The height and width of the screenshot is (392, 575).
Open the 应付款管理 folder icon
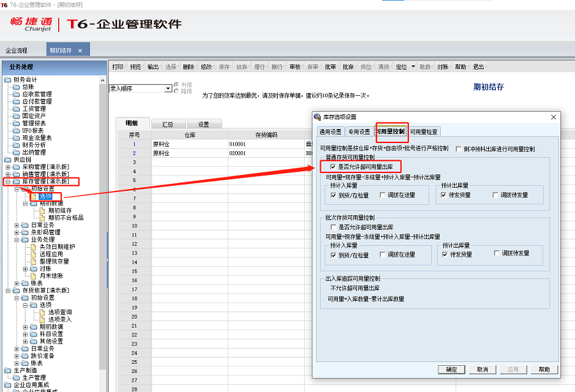coord(16,102)
